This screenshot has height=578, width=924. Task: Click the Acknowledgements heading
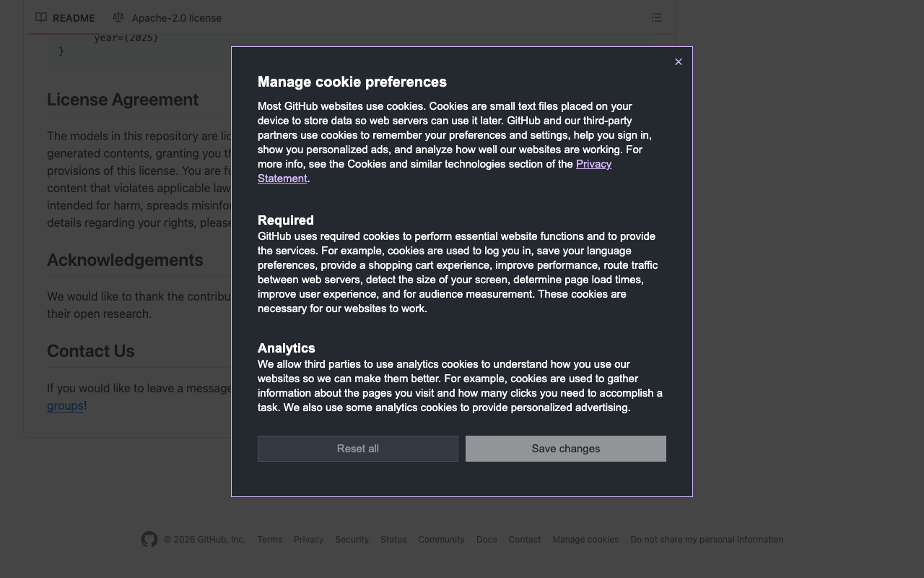(125, 260)
